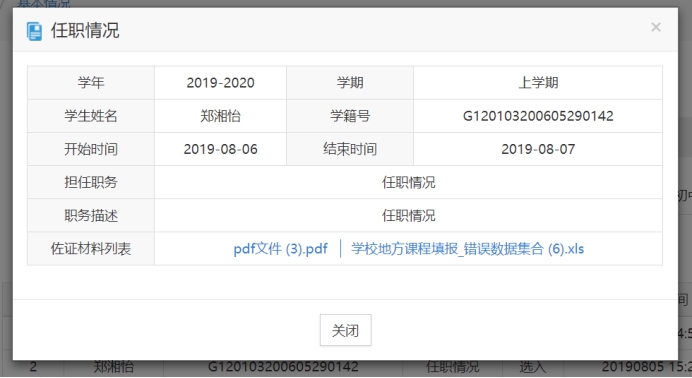The width and height of the screenshot is (692, 378).
Task: Click the 上学期 semester value
Action: click(x=538, y=83)
